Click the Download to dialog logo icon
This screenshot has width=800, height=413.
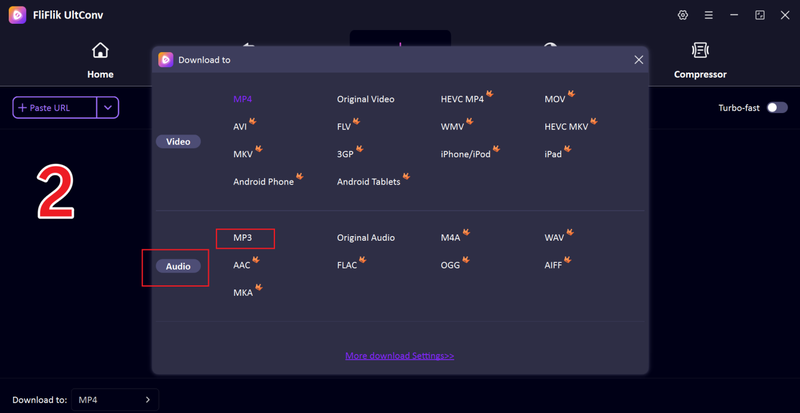point(166,60)
